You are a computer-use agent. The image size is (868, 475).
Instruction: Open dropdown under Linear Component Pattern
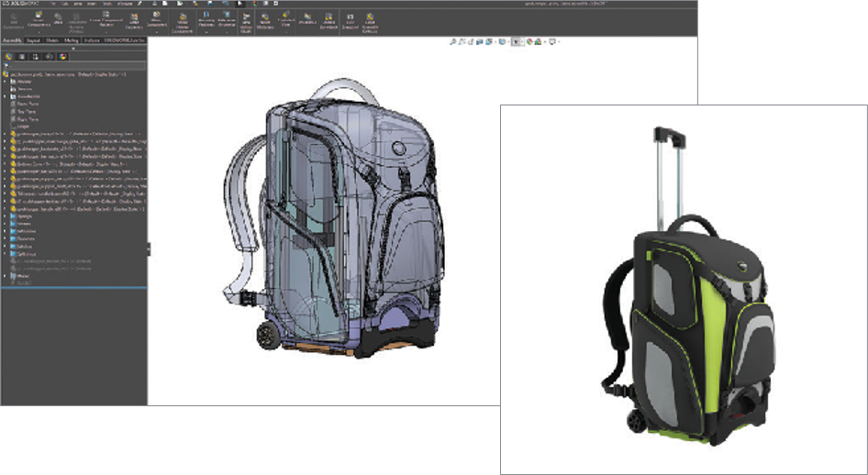106,32
